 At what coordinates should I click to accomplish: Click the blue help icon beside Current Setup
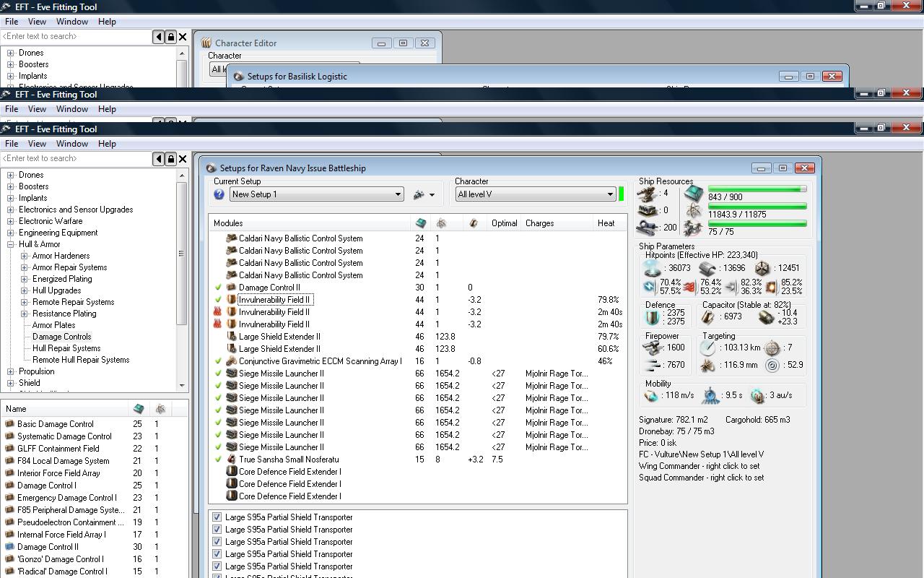click(219, 194)
